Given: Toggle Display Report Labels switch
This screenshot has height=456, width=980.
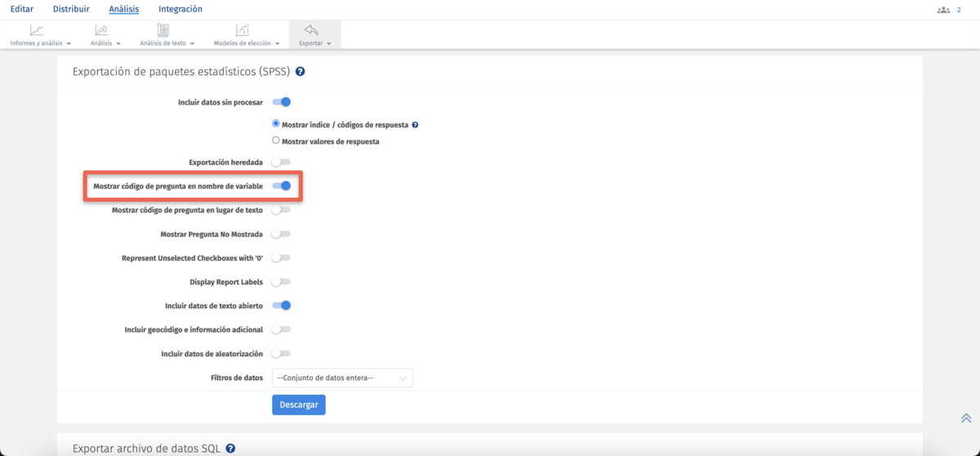Looking at the screenshot, I should pos(281,282).
